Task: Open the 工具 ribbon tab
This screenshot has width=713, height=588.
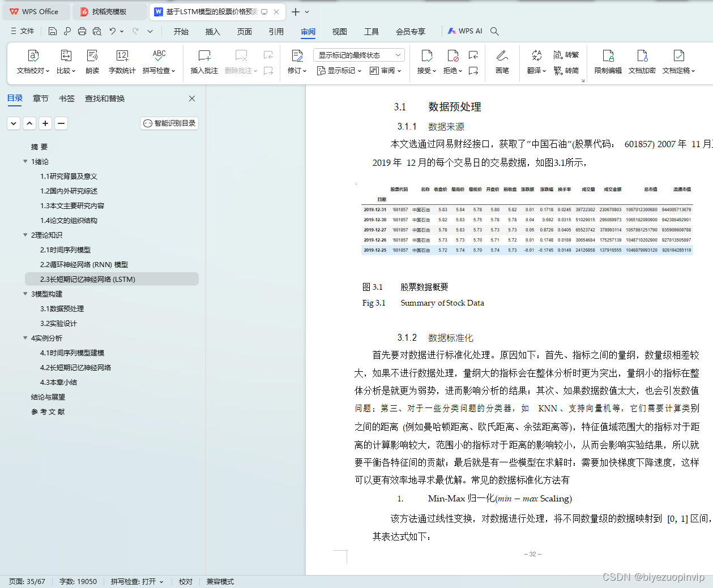Action: [x=372, y=31]
